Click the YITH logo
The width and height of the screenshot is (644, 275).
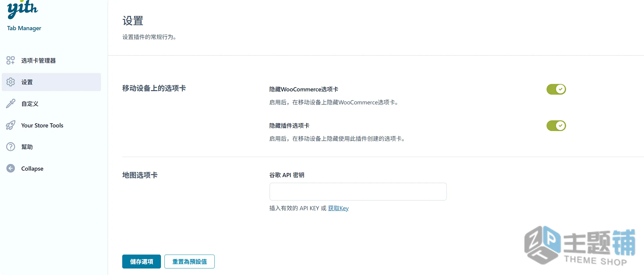[x=22, y=9]
